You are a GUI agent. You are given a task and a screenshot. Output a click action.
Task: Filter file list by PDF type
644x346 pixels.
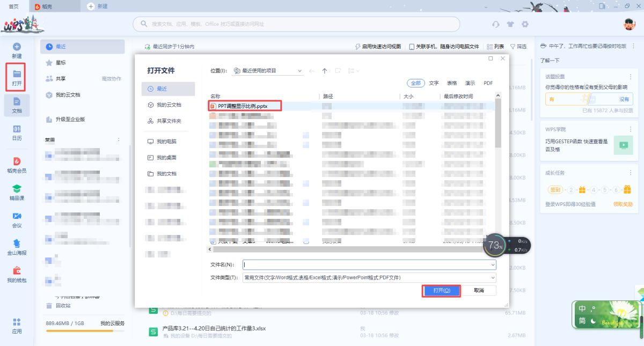488,83
